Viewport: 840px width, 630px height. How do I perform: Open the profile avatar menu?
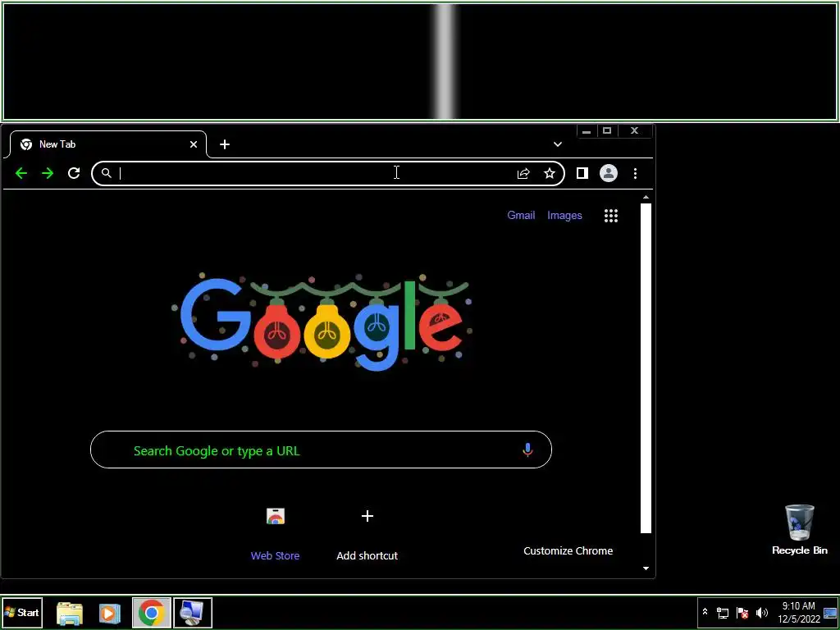point(609,173)
